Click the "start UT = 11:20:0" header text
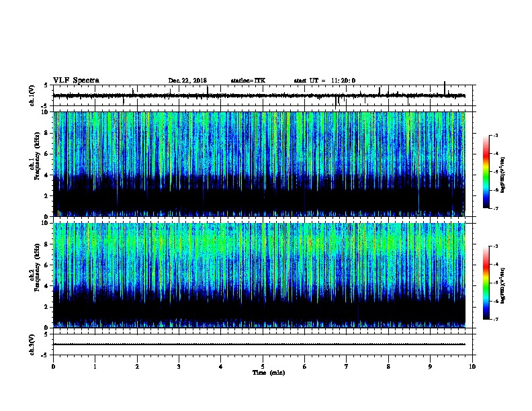The width and height of the screenshot is (532, 411). tap(324, 81)
